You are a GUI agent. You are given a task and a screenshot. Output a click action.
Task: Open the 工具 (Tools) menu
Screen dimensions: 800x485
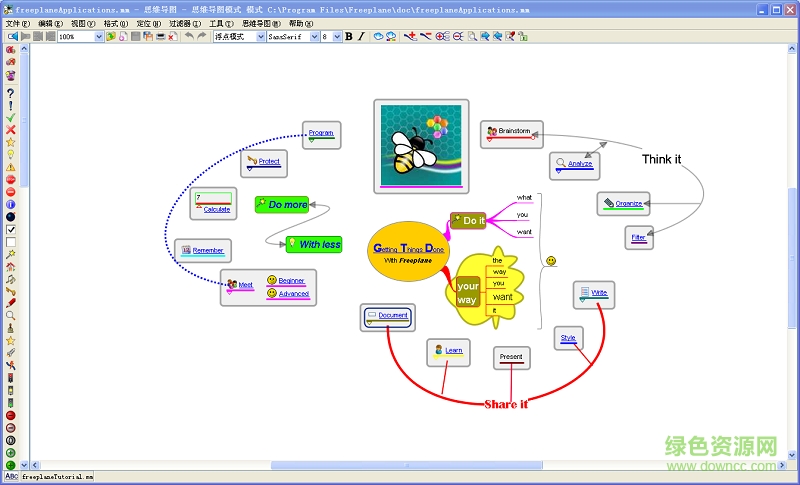click(x=221, y=23)
